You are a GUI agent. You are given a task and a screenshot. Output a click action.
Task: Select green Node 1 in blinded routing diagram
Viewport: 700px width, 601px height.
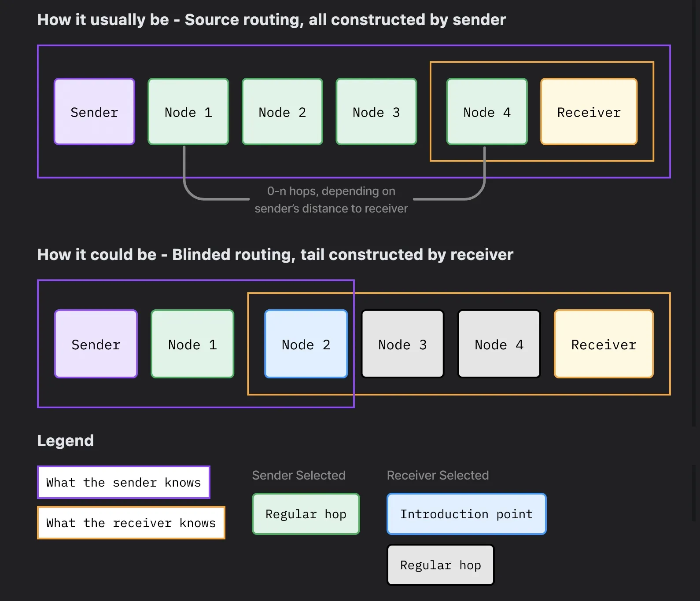(192, 344)
